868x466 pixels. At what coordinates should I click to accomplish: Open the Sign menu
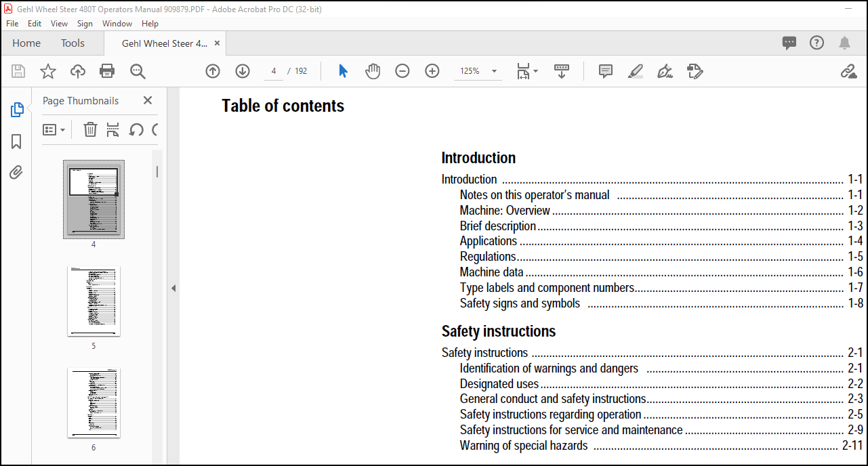pos(85,23)
